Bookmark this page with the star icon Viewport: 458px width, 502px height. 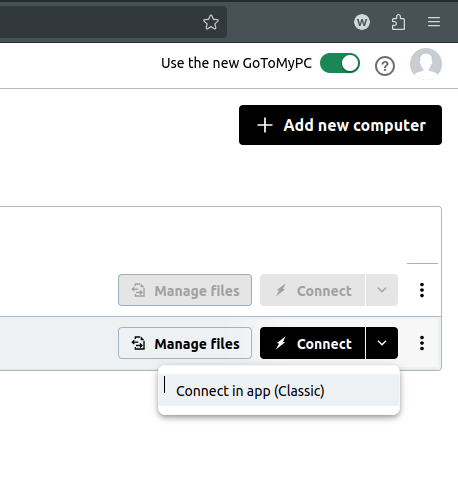211,22
